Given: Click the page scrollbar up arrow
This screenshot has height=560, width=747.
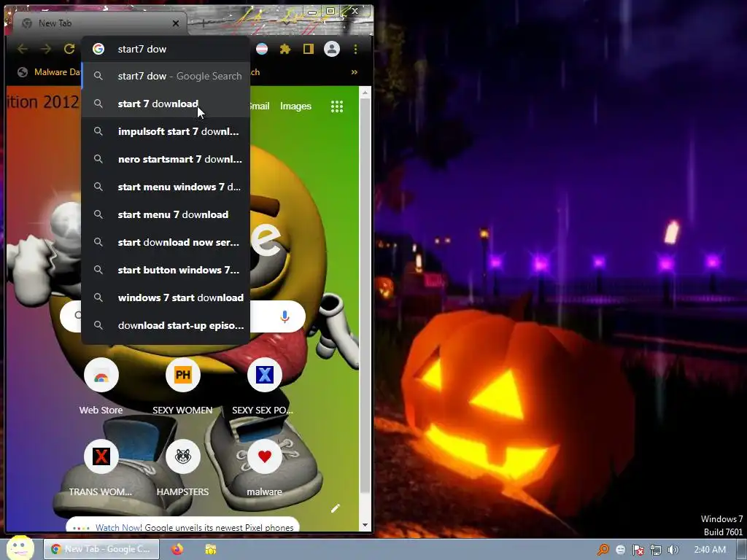Looking at the screenshot, I should 365,93.
